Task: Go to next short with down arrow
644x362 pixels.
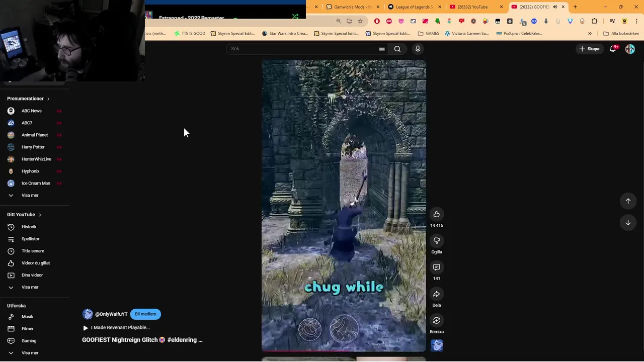Action: click(628, 223)
